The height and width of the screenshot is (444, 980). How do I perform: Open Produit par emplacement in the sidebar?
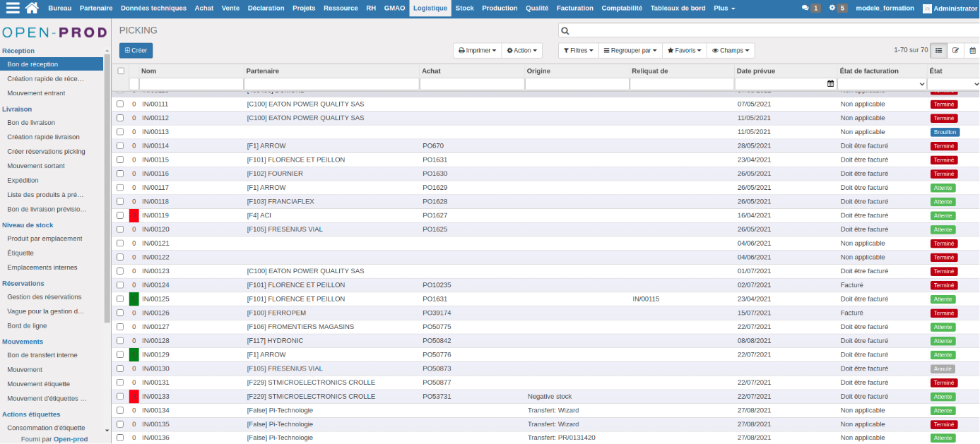coord(45,239)
